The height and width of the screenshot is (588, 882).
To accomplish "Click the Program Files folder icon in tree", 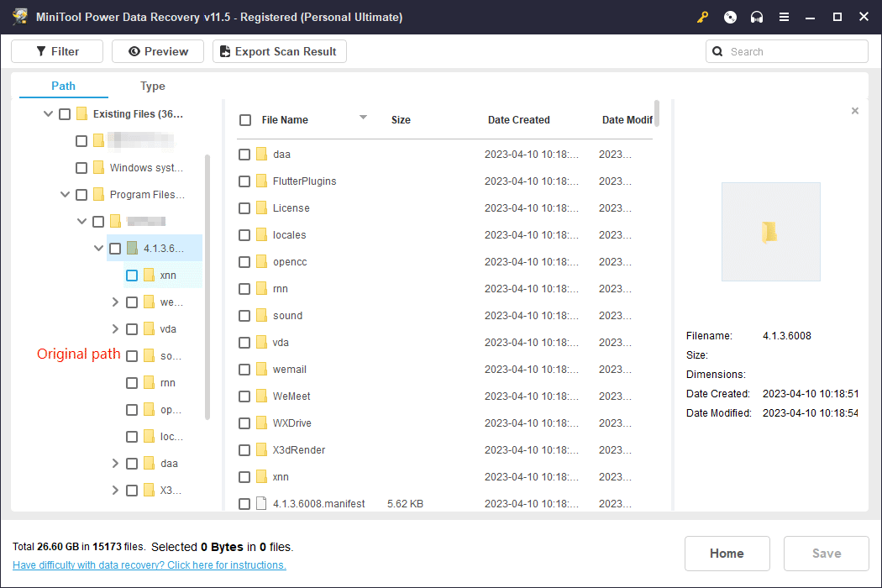I will (98, 195).
